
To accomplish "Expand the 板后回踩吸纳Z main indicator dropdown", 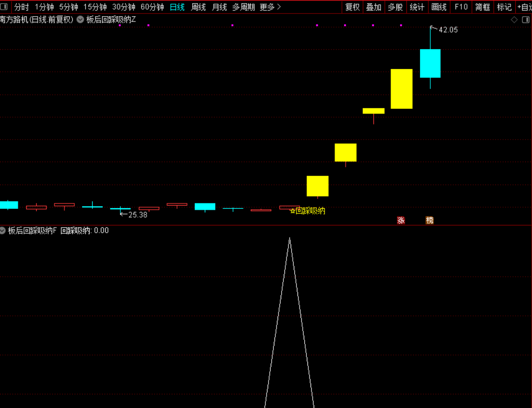I will (x=80, y=20).
